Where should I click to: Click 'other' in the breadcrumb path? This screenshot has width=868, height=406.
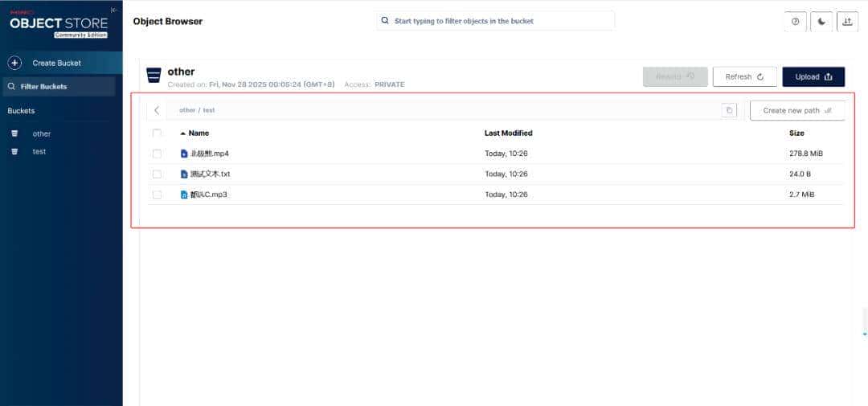coord(187,110)
